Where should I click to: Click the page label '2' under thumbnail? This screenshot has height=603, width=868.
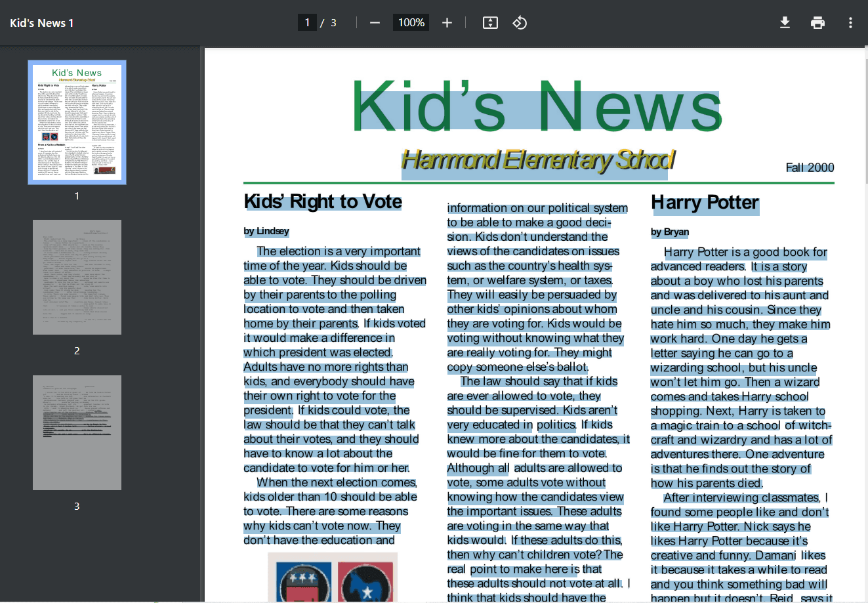point(77,351)
